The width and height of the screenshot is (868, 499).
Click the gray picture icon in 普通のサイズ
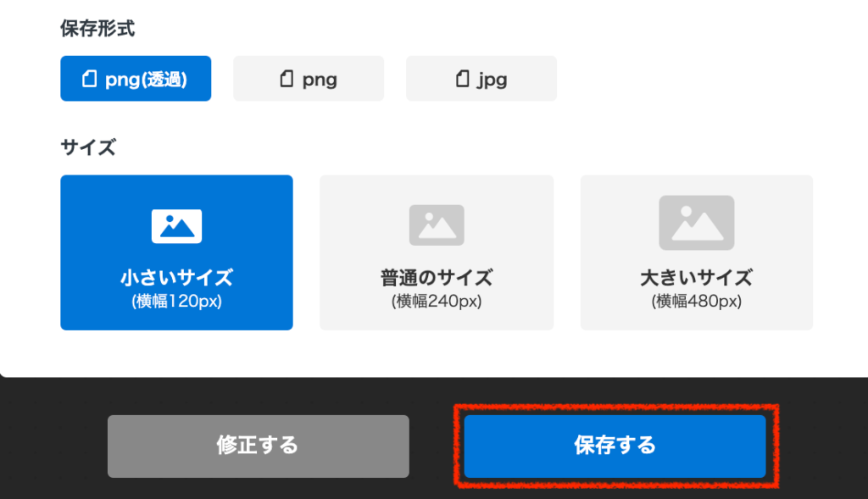pyautogui.click(x=437, y=225)
